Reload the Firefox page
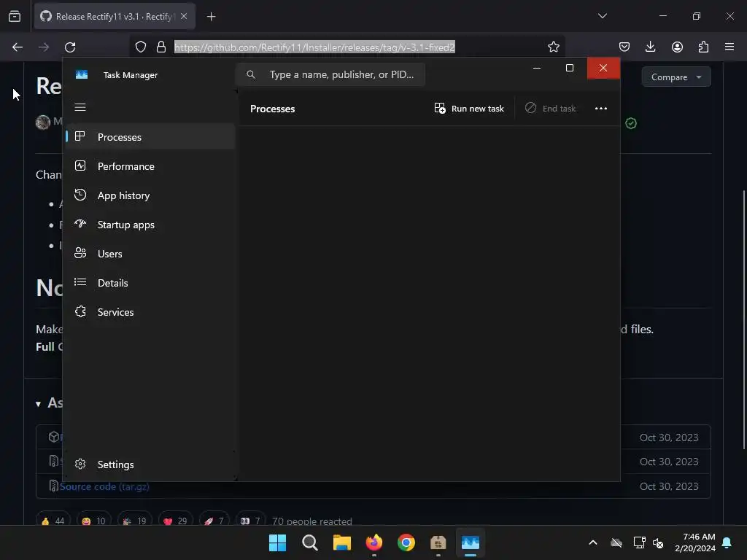Screen dimensions: 747x560 70,47
